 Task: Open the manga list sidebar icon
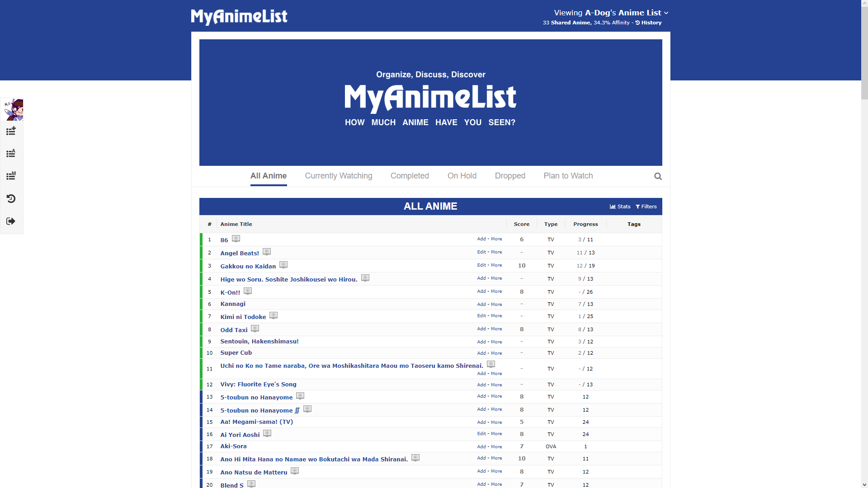click(x=11, y=176)
